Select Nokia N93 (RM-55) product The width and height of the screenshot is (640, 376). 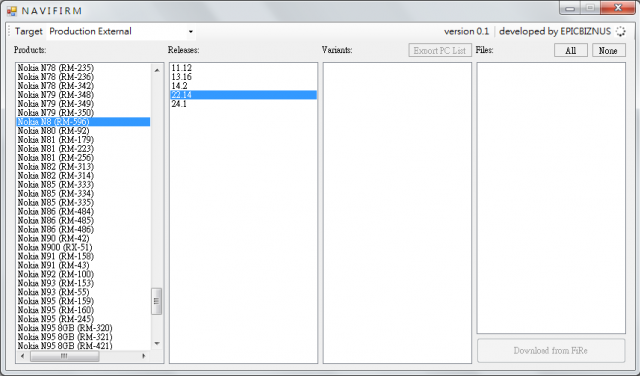[83, 292]
